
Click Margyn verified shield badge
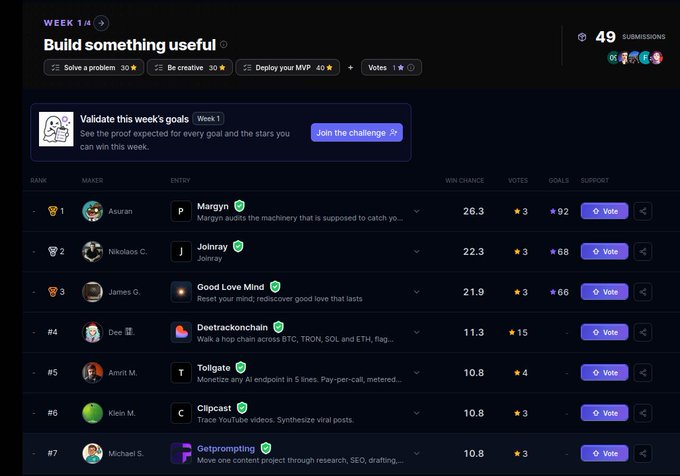(239, 205)
